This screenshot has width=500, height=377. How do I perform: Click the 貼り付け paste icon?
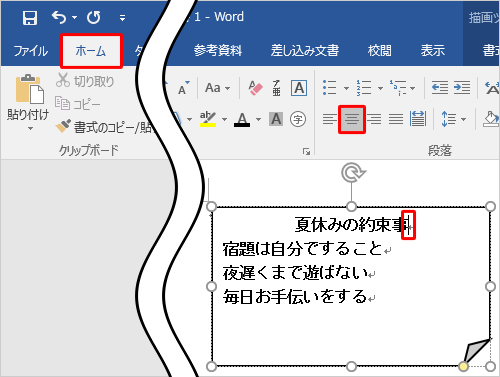tap(29, 89)
